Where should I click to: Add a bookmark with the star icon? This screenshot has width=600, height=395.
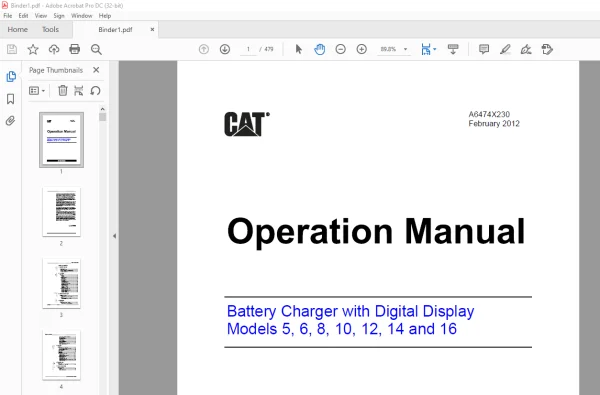click(33, 49)
